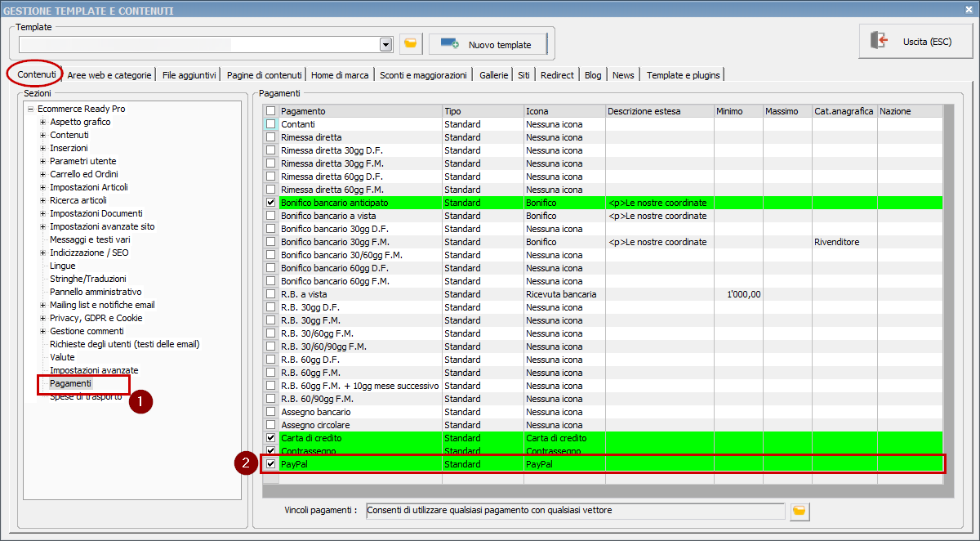
Task: Close the Gestione Template e Contenuti window
Action: (969, 10)
